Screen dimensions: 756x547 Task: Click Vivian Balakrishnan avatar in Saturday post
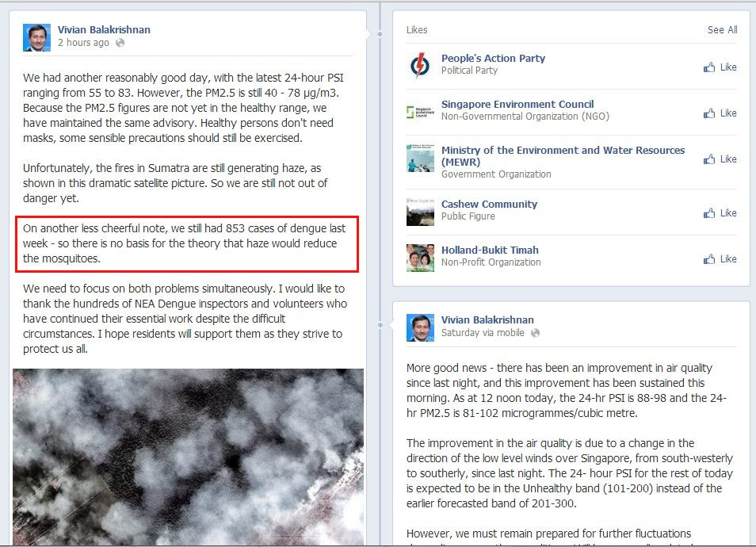[x=420, y=327]
